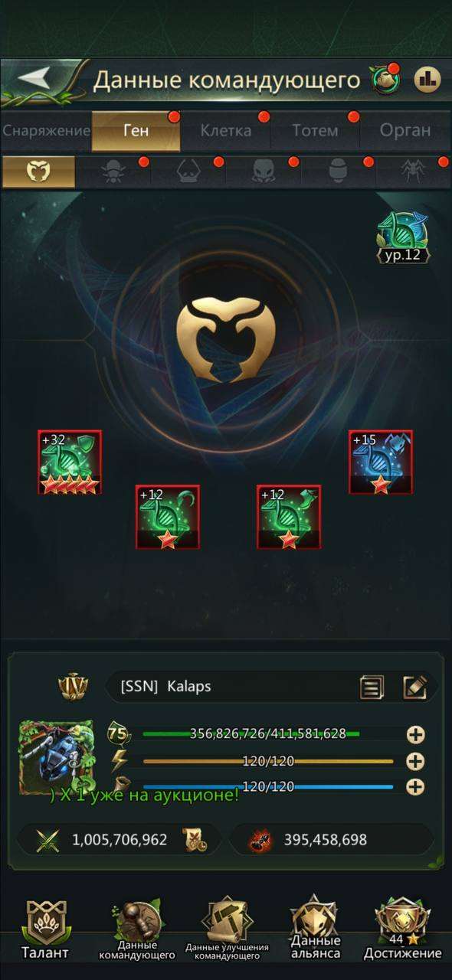
Task: Select the +32 five-star green gene
Action: 70,462
